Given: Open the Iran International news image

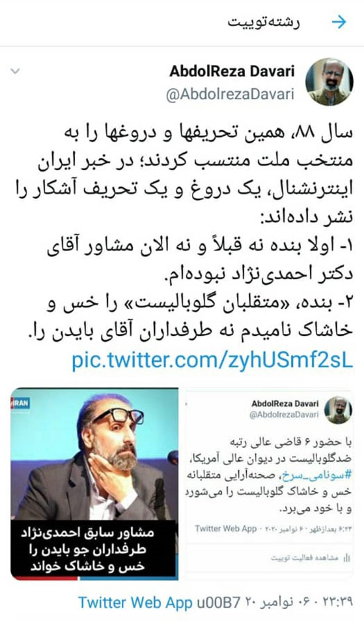Looking at the screenshot, I should coord(95,484).
